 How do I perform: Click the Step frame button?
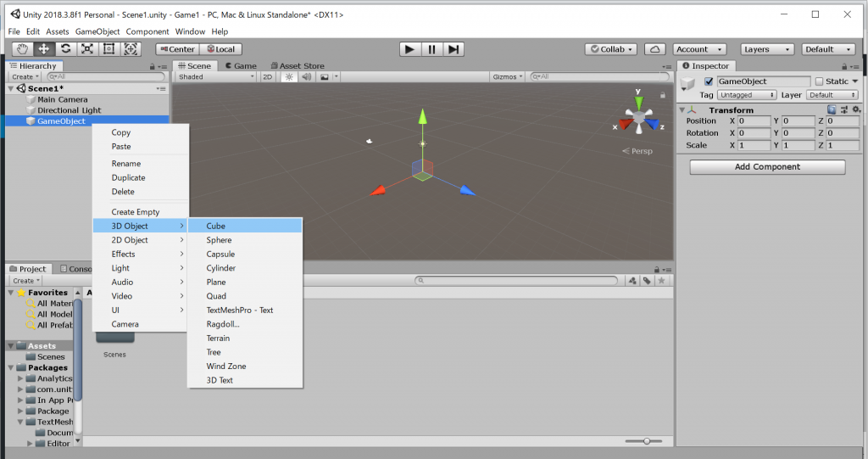(x=453, y=49)
